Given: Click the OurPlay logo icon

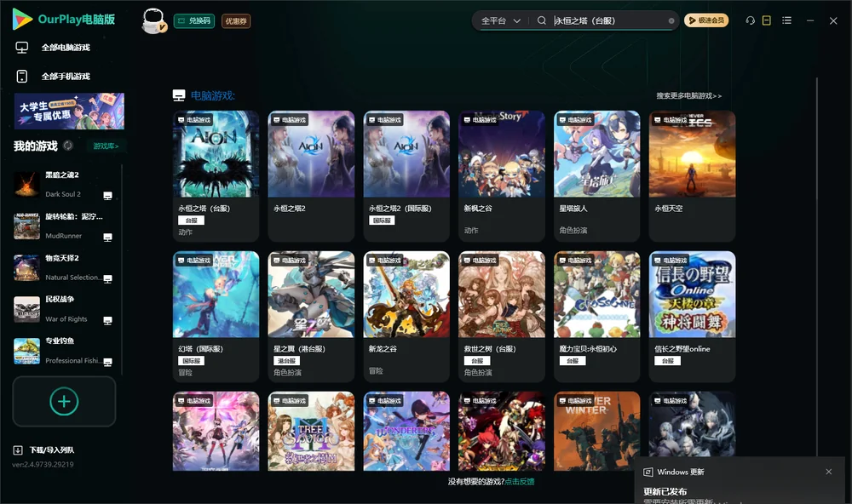Looking at the screenshot, I should (22, 20).
